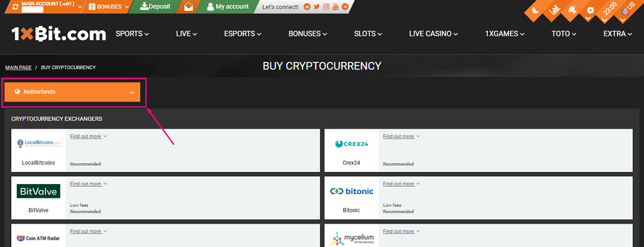Click the BUY CRYPTOCURRENCY page title

322,66
